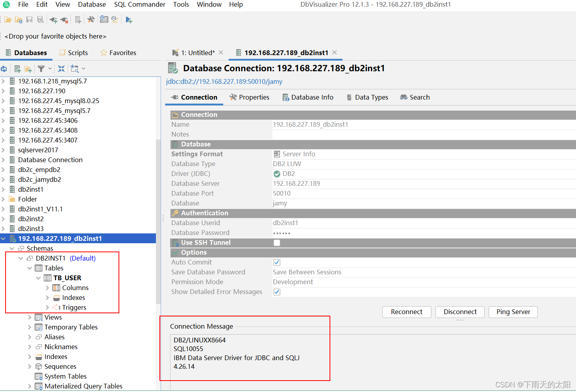Click the Open File folder icon in toolbar
Image resolution: width=576 pixels, height=392 pixels.
pyautogui.click(x=8, y=20)
